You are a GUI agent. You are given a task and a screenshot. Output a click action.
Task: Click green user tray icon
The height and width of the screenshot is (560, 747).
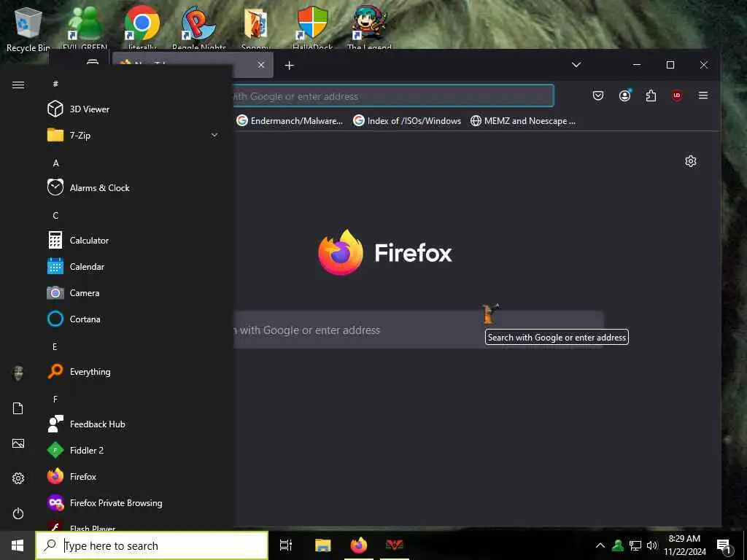coord(618,545)
